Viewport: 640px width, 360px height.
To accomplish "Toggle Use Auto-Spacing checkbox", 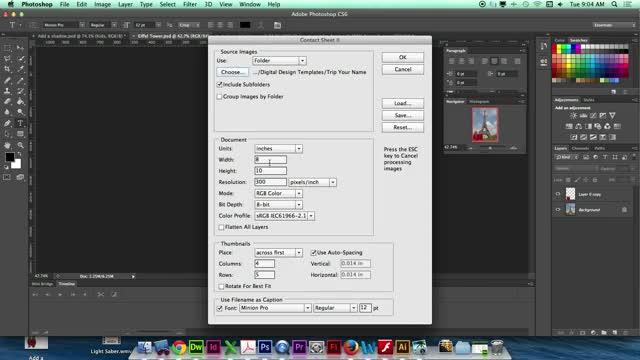I will tap(313, 253).
